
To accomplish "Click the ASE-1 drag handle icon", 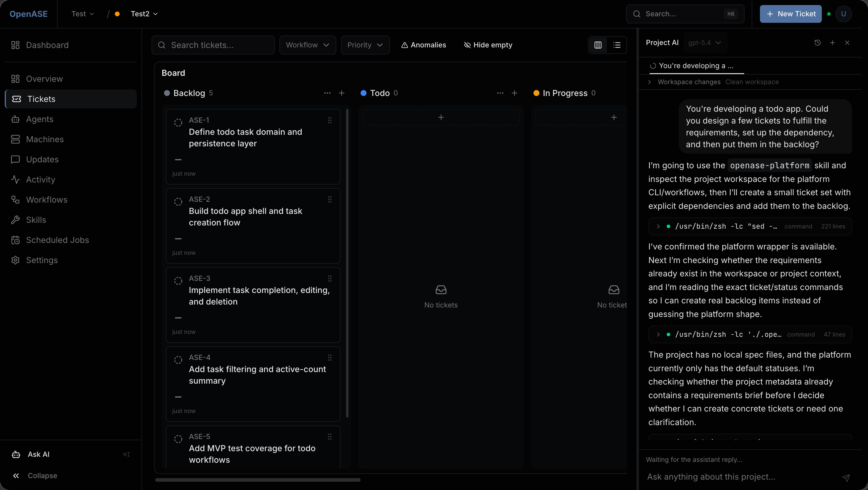I will click(x=329, y=120).
